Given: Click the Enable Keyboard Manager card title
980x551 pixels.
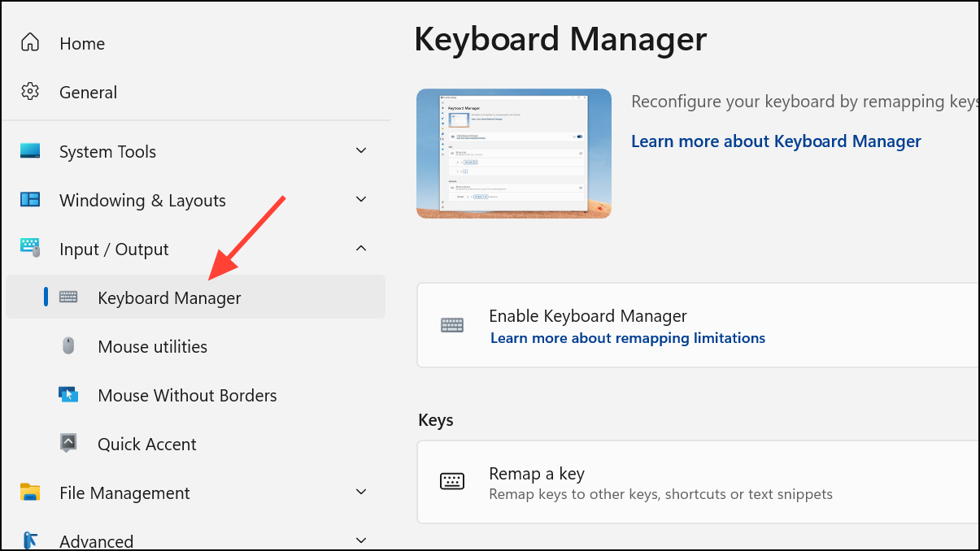Looking at the screenshot, I should 588,316.
